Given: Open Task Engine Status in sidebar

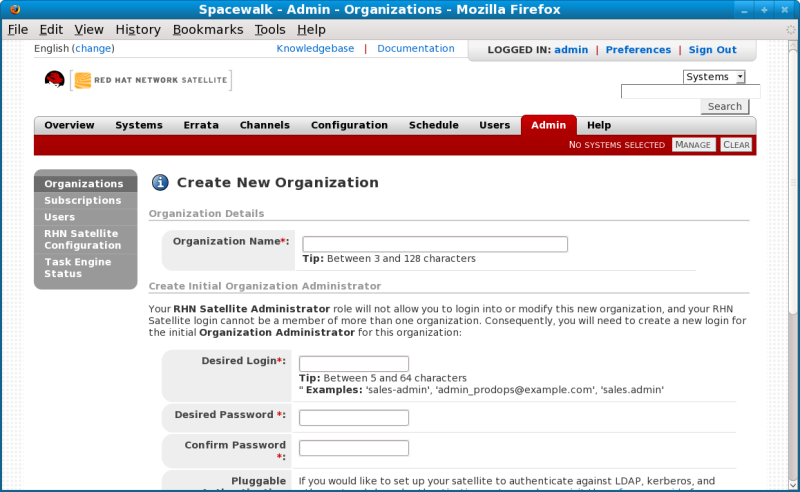Looking at the screenshot, I should point(78,268).
